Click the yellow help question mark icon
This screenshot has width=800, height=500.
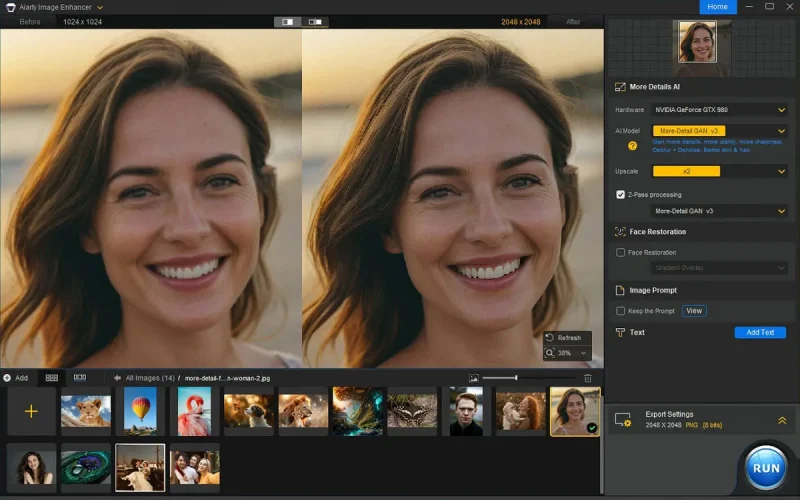(x=632, y=146)
